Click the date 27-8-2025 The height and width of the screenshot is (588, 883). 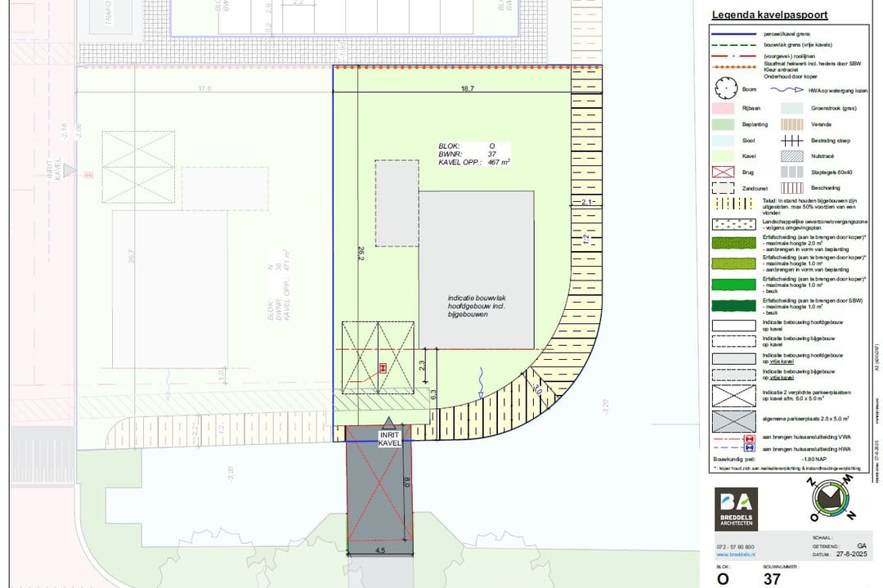click(851, 554)
